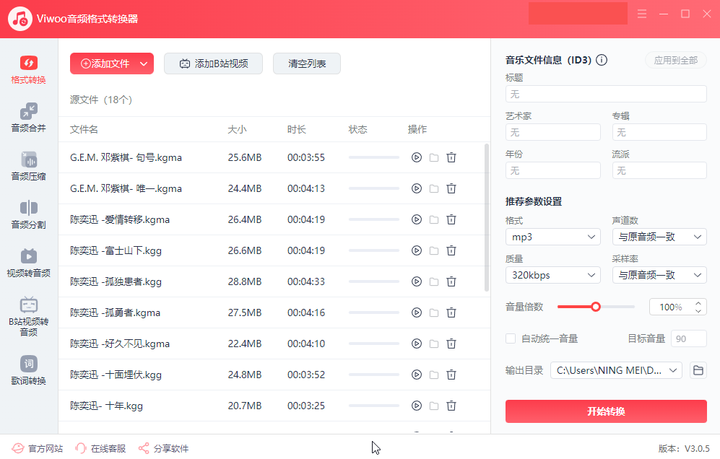This screenshot has width=720, height=459.
Task: Click the 年份 input field
Action: (553, 171)
